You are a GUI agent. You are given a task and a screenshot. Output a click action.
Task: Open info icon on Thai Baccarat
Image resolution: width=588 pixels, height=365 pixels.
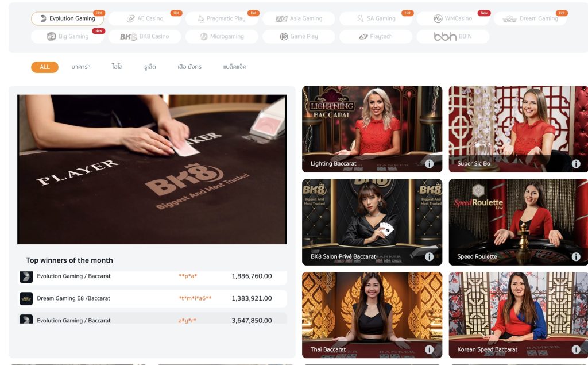(429, 349)
